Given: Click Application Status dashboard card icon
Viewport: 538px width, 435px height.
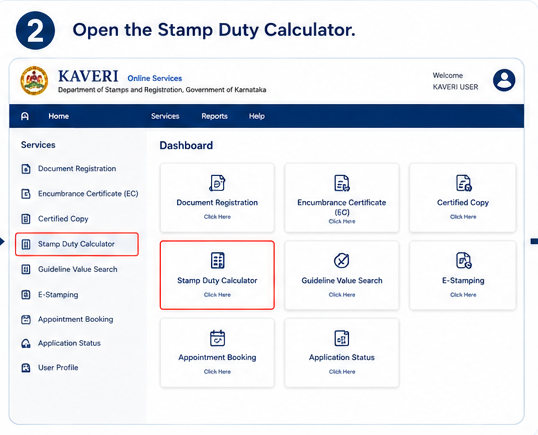Looking at the screenshot, I should click(x=342, y=338).
